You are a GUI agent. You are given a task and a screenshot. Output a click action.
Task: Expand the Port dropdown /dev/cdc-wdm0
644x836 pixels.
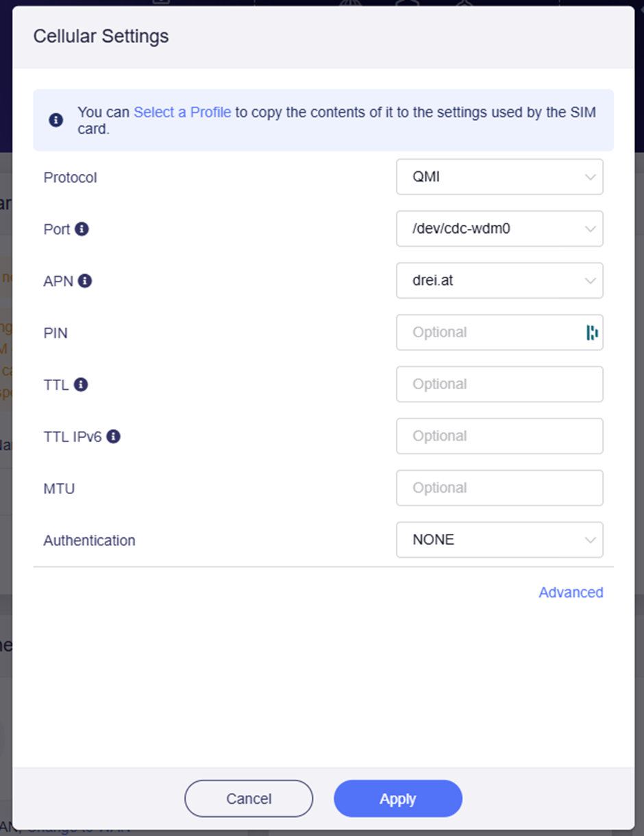coord(499,229)
